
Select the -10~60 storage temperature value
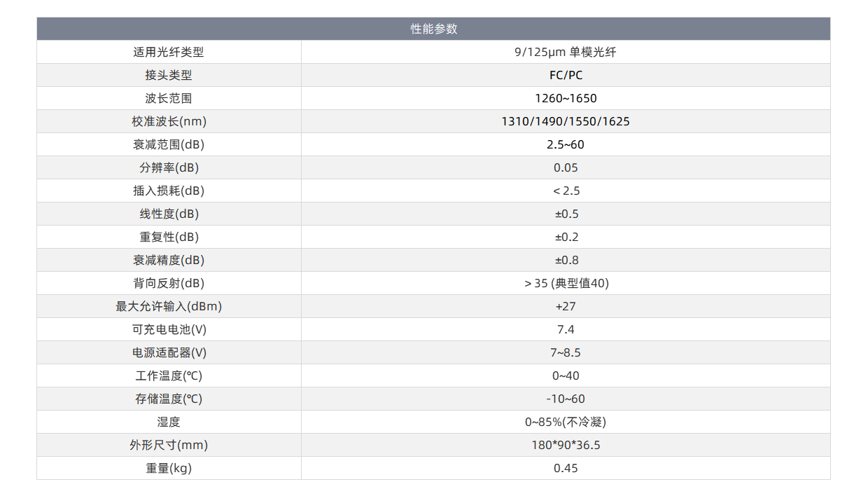(566, 399)
